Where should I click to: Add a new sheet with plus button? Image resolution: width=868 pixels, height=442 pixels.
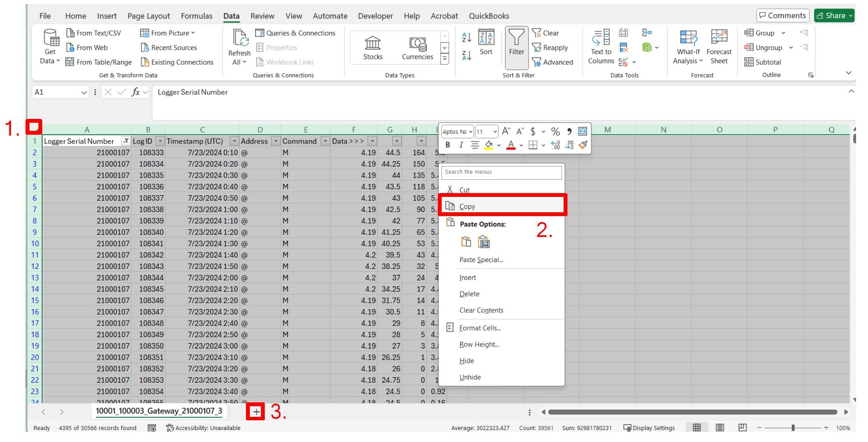click(x=256, y=412)
